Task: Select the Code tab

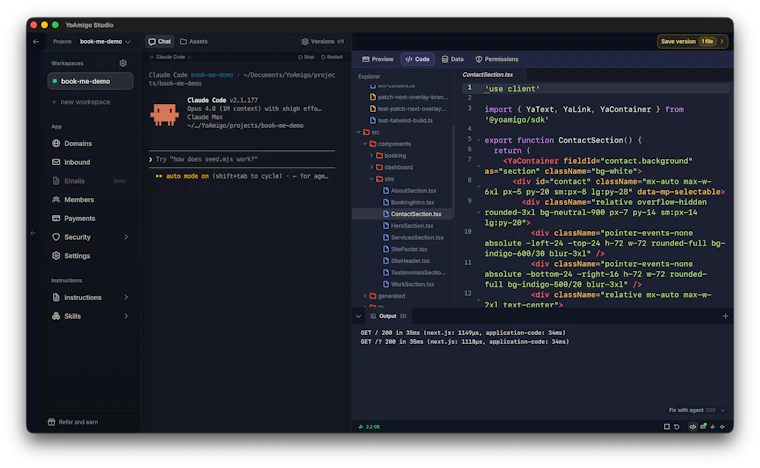Action: coord(417,59)
